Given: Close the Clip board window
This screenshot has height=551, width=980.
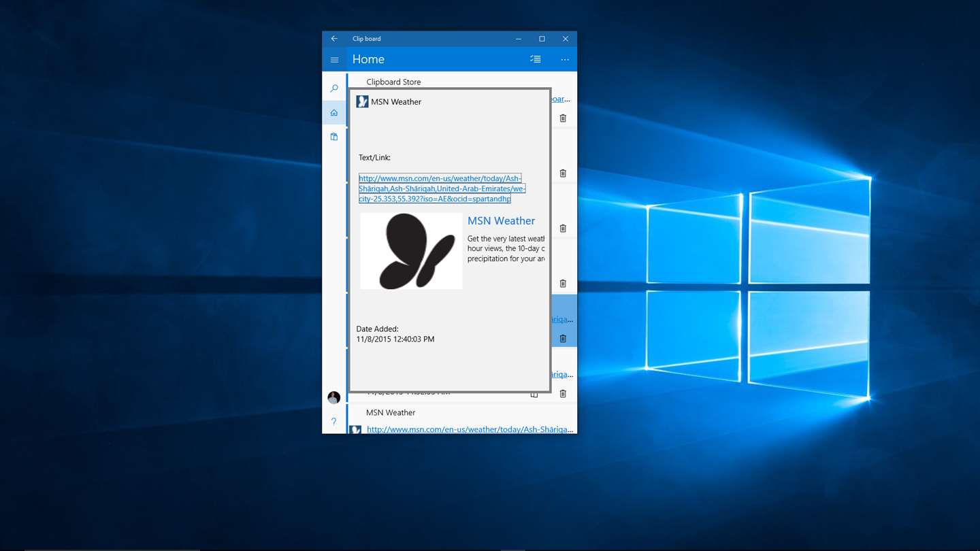Looking at the screenshot, I should coord(566,39).
